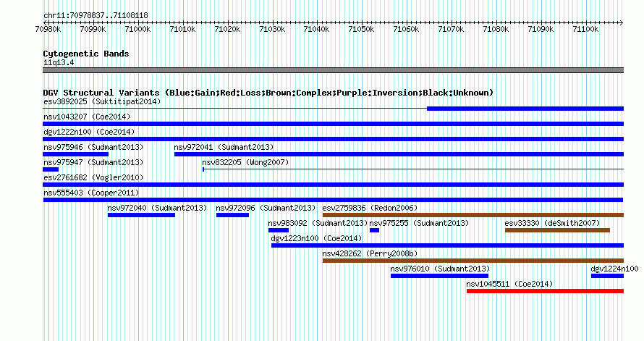Open the esv2759836 (Redon2006) complex variant label
This screenshot has height=341, width=644.
click(x=370, y=208)
